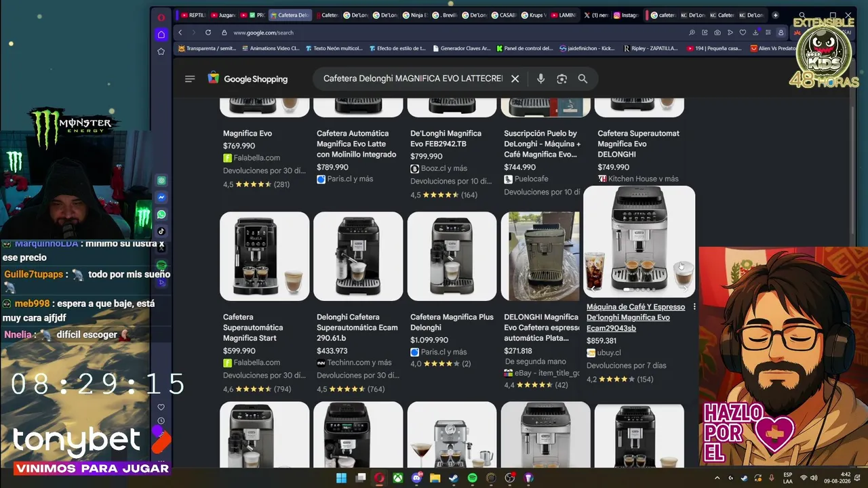Switch to the Krups browser tab
This screenshot has height=488, width=868.
pos(533,15)
